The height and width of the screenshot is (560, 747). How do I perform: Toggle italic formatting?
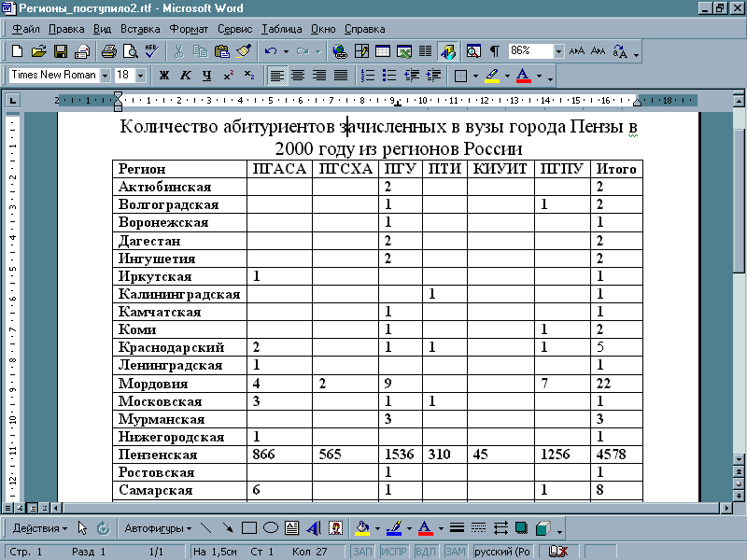pyautogui.click(x=186, y=76)
